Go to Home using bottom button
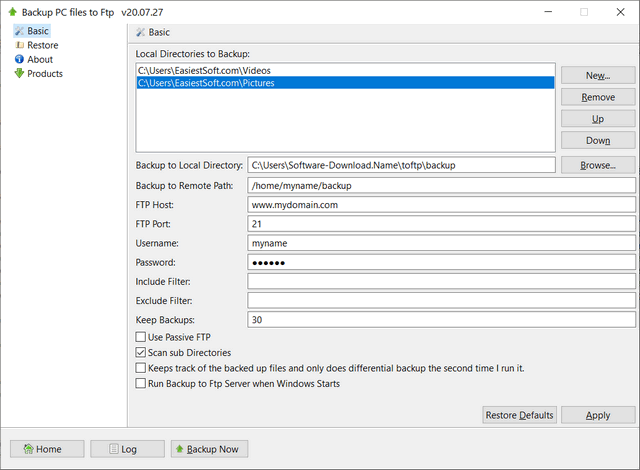Screen dimensions: 640x470 pos(47,449)
